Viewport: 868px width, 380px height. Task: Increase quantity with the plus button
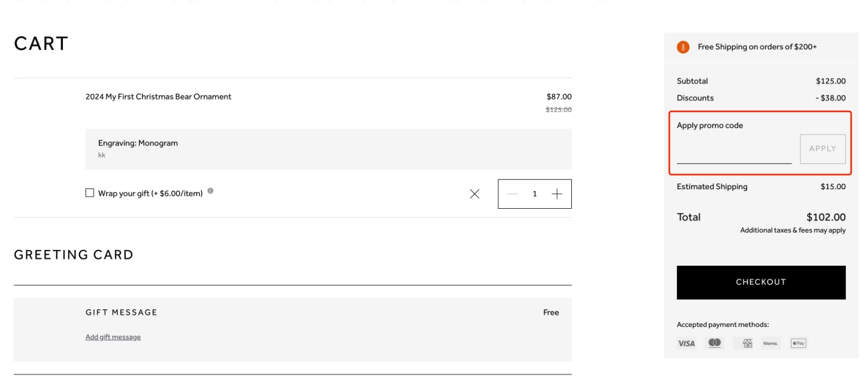pyautogui.click(x=556, y=194)
